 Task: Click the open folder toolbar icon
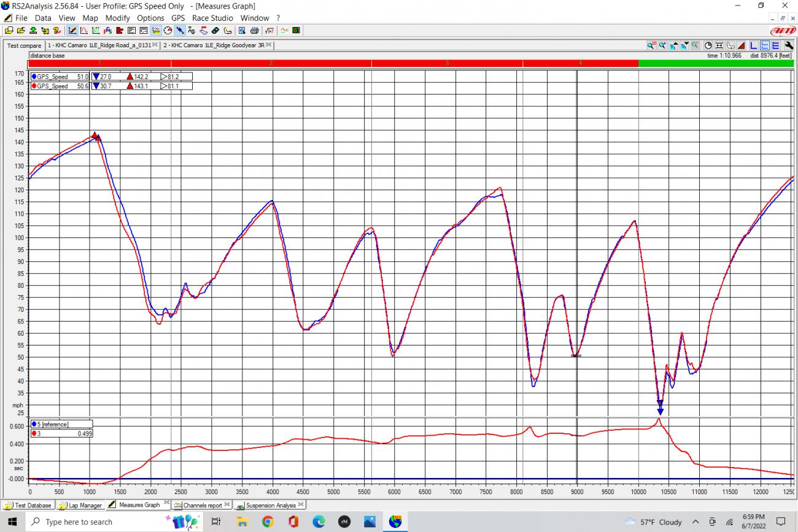21,30
